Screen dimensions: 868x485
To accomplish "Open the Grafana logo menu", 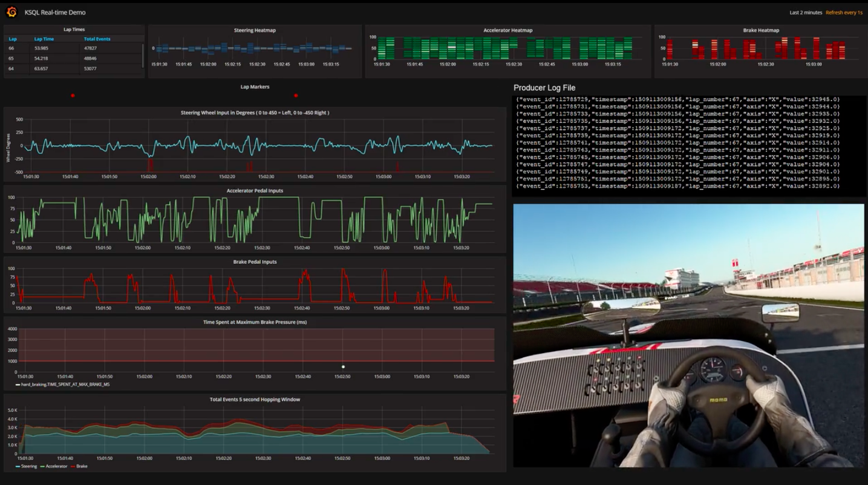I will click(11, 12).
